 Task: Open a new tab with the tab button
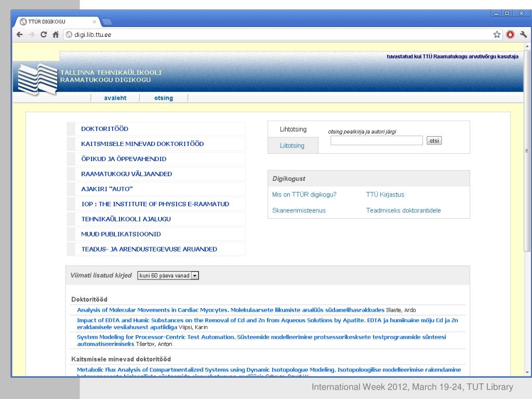point(107,22)
